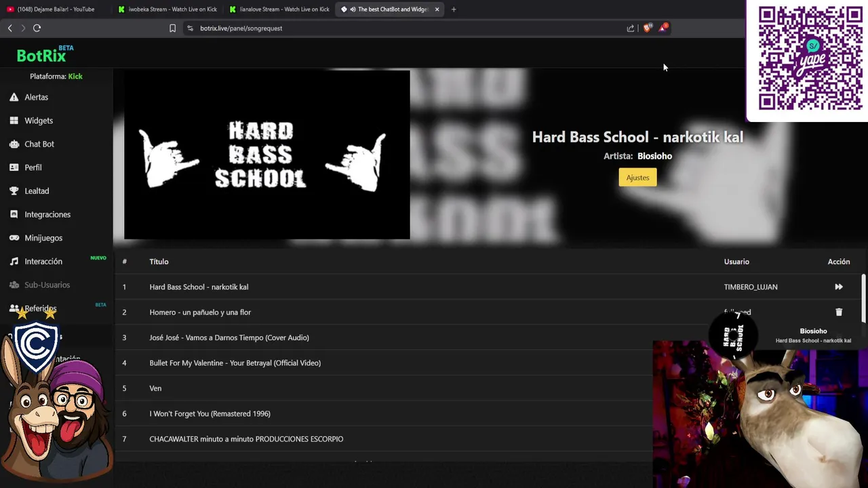Click artist name Biosioho

pos(654,156)
